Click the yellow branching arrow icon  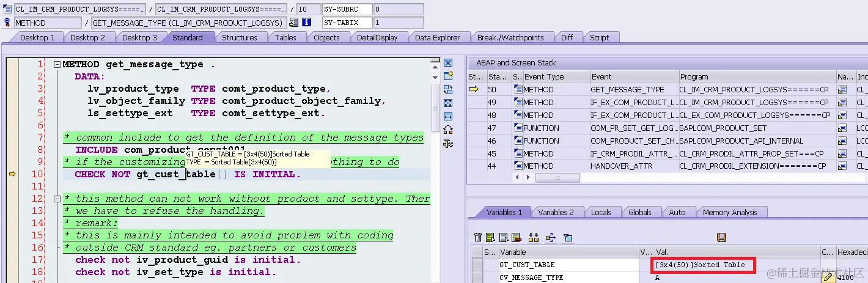point(550,238)
